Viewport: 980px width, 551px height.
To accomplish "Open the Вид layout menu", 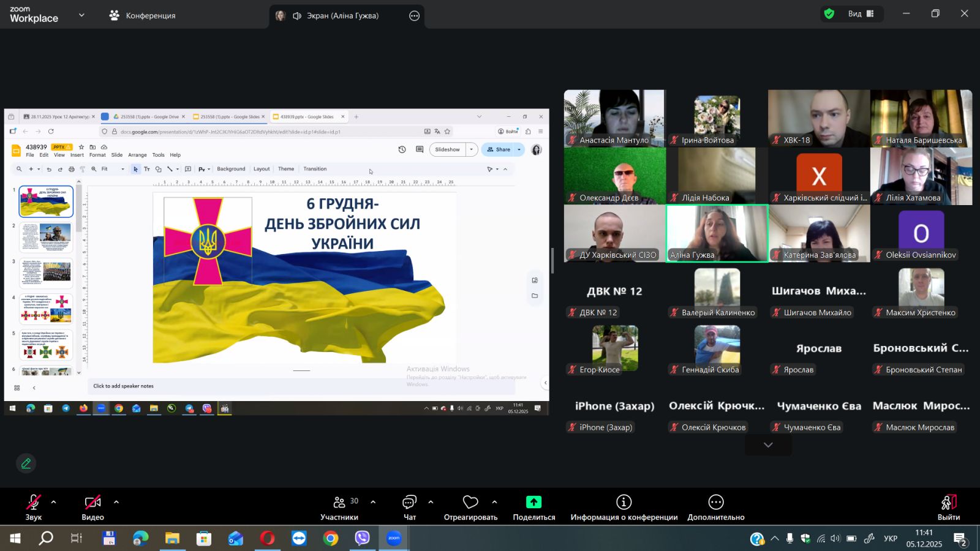I will click(x=861, y=14).
